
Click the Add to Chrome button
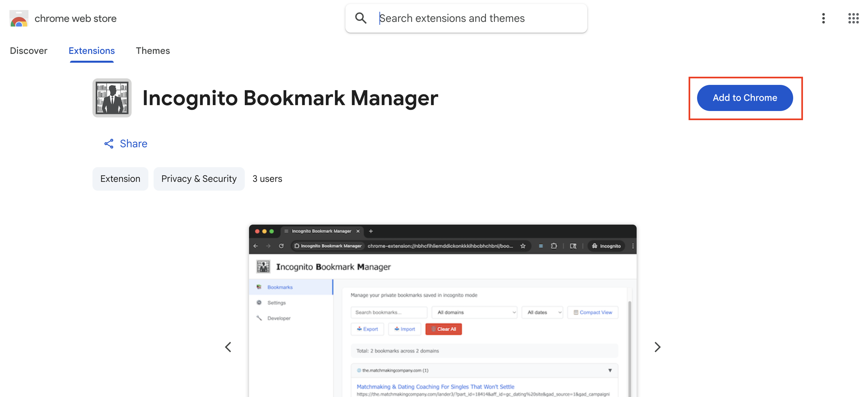[745, 98]
